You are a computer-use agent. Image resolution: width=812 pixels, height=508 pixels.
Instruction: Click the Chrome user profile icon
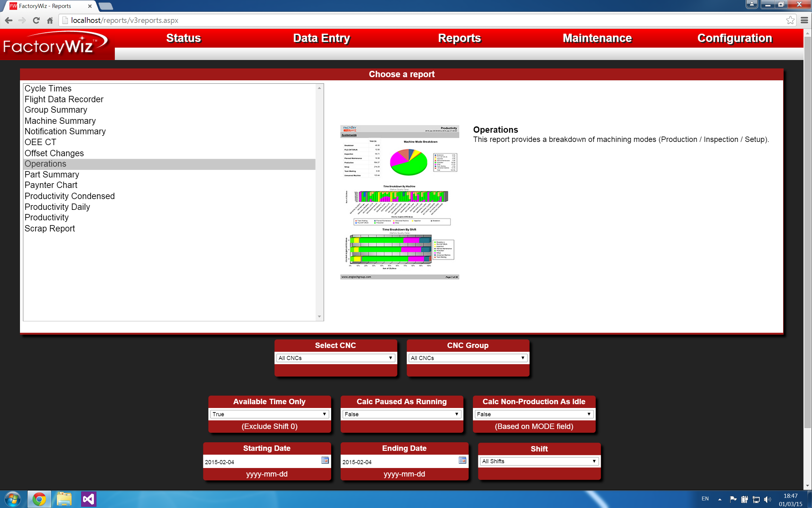[752, 4]
